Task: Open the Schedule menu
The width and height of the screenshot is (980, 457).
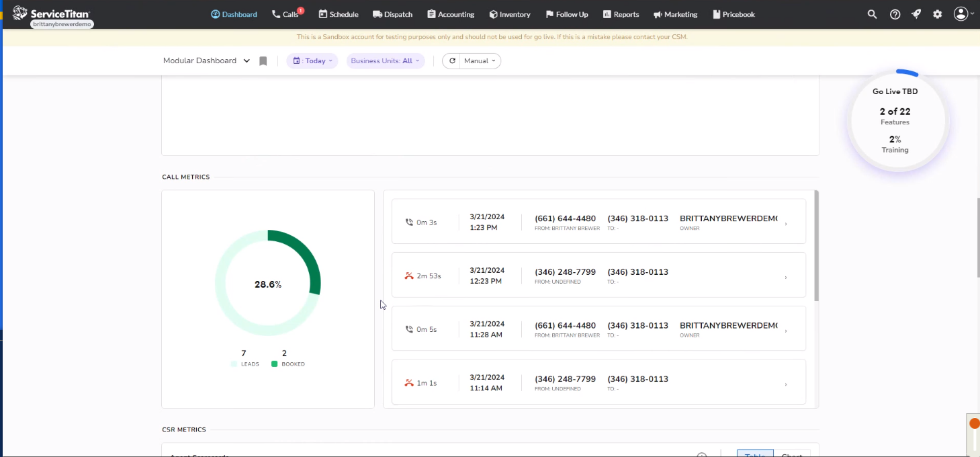Action: [338, 13]
